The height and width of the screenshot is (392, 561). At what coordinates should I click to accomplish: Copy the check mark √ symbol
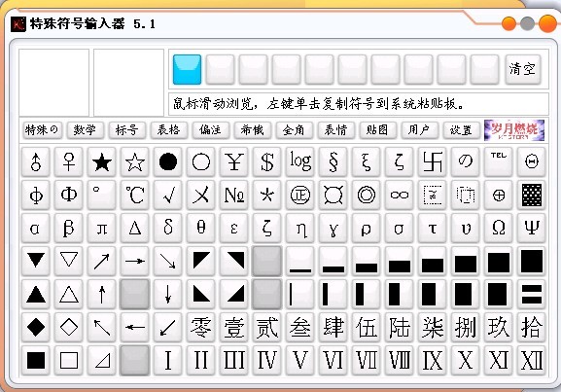click(x=168, y=196)
